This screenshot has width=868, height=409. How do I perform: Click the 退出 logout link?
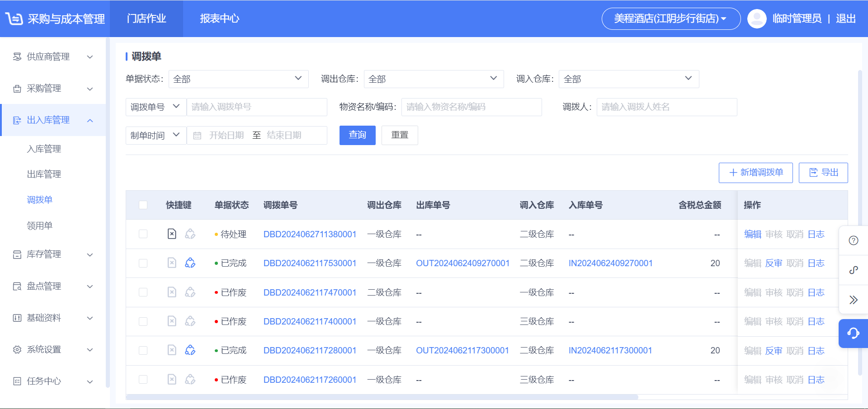tap(846, 19)
